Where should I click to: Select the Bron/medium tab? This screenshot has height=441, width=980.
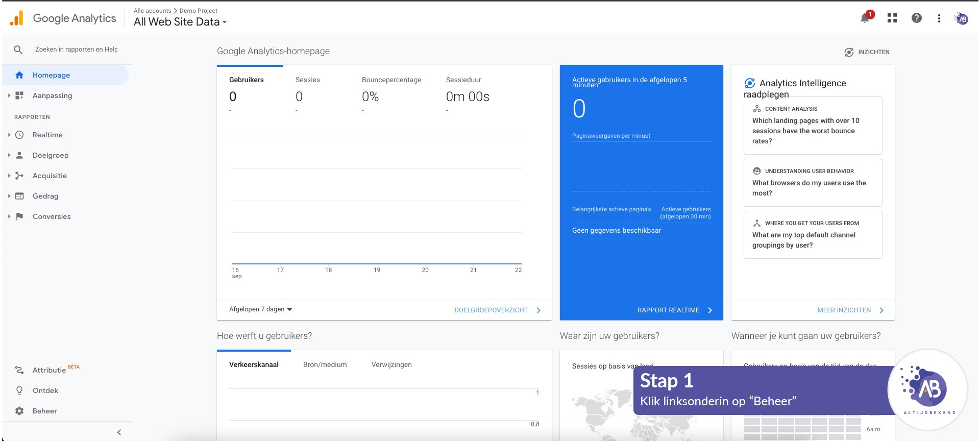pyautogui.click(x=325, y=364)
